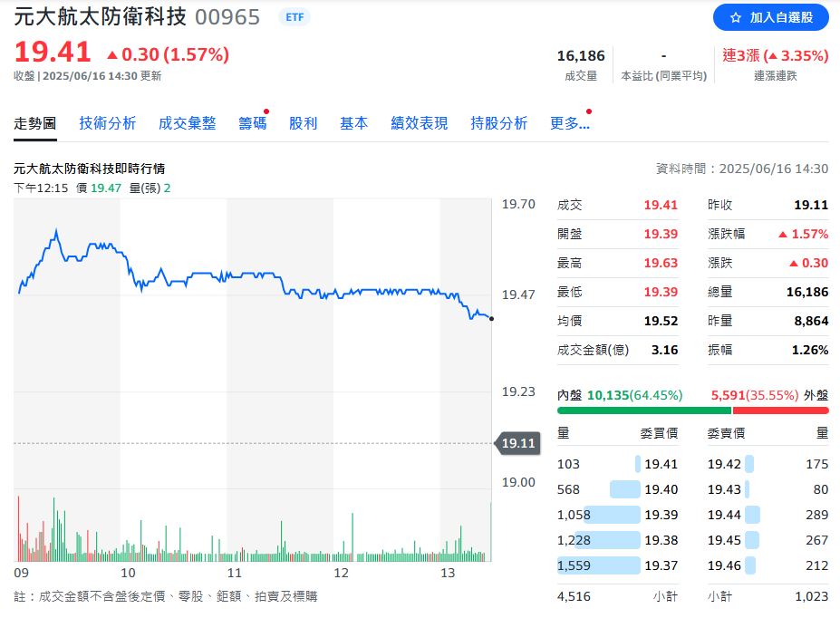Click the 19.70 y-axis label
Viewport: 840px width, 618px height.
point(518,204)
